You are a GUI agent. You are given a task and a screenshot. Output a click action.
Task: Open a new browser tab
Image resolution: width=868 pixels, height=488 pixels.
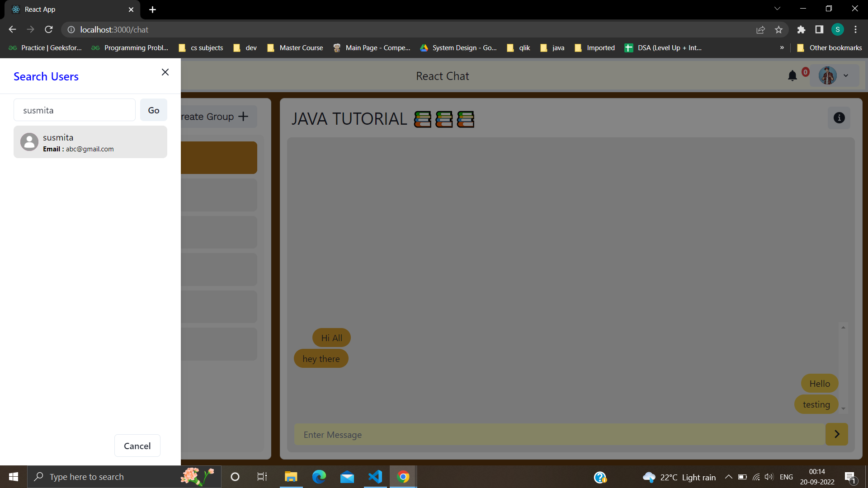[x=152, y=9]
